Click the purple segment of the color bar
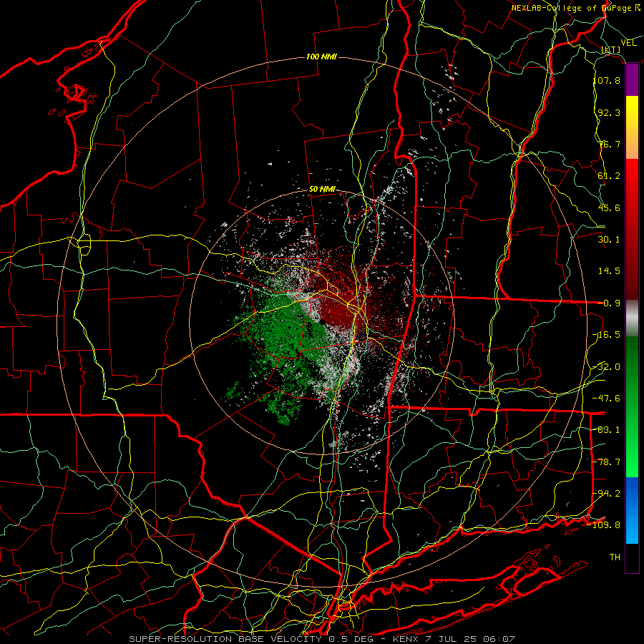The height and width of the screenshot is (644, 644). point(632,80)
